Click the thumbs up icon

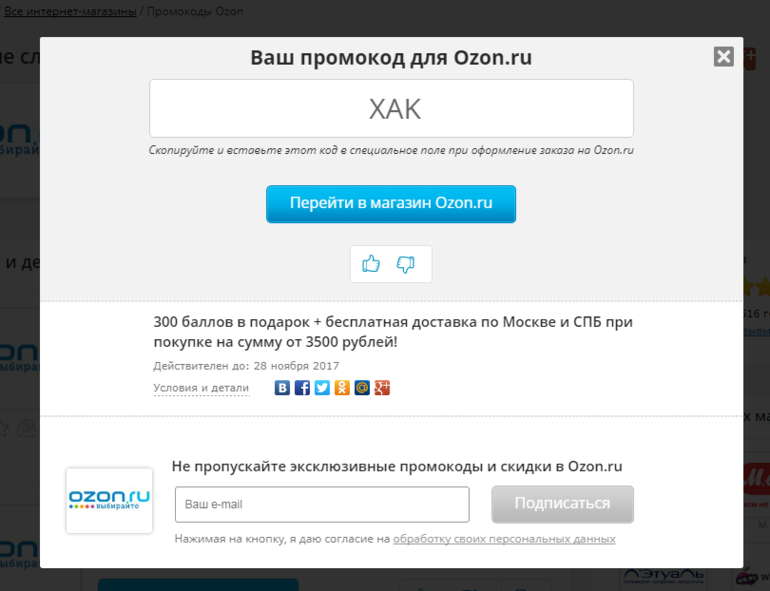point(371,264)
